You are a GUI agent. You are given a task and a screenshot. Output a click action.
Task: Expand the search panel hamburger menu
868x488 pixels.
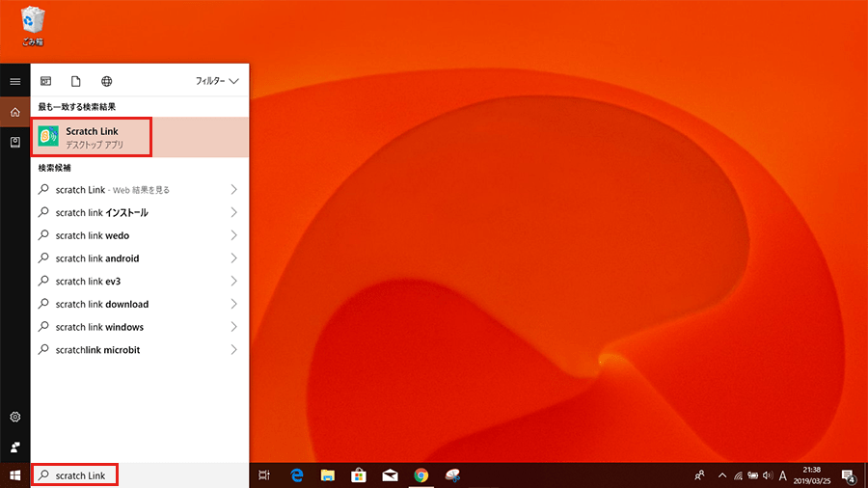(14, 81)
